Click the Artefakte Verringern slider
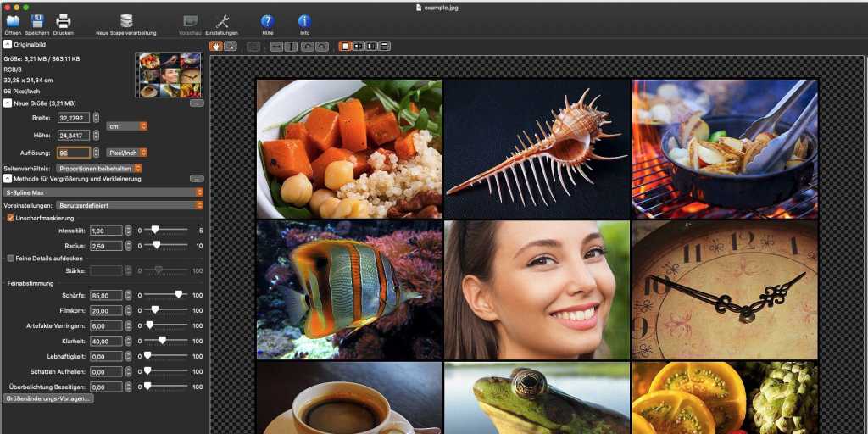This screenshot has height=434, width=868. point(166,326)
